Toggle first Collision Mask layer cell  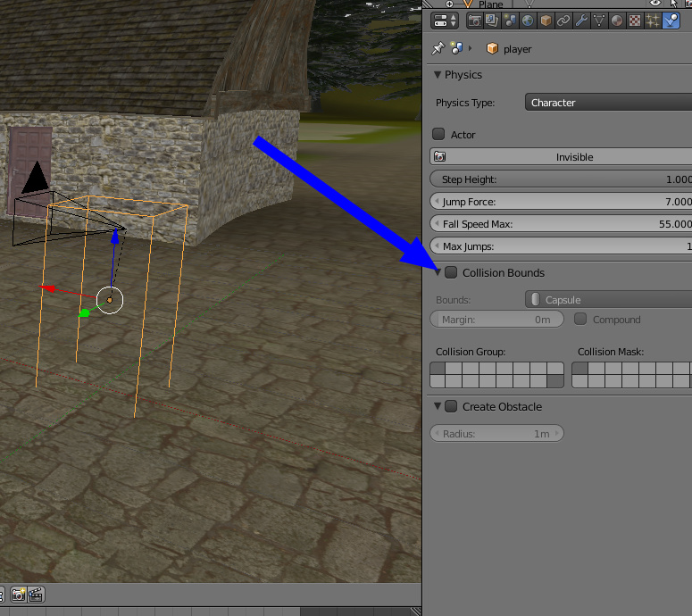pyautogui.click(x=579, y=368)
